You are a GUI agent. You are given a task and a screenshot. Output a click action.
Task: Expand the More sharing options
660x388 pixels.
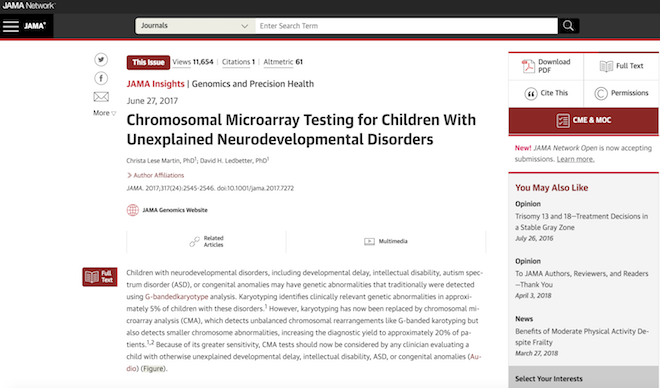click(104, 113)
